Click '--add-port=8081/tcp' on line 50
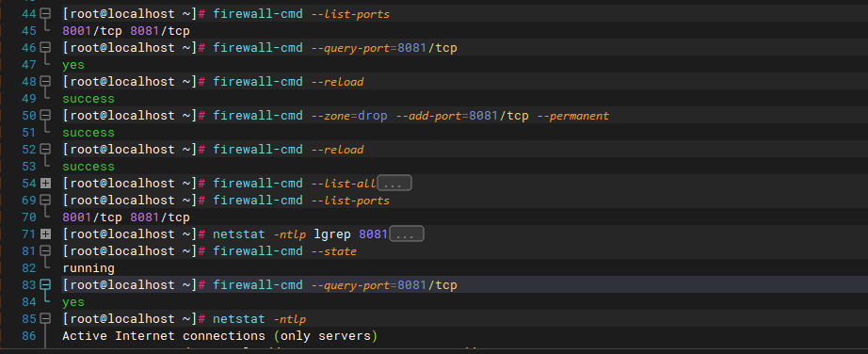868x354 pixels. (462, 115)
